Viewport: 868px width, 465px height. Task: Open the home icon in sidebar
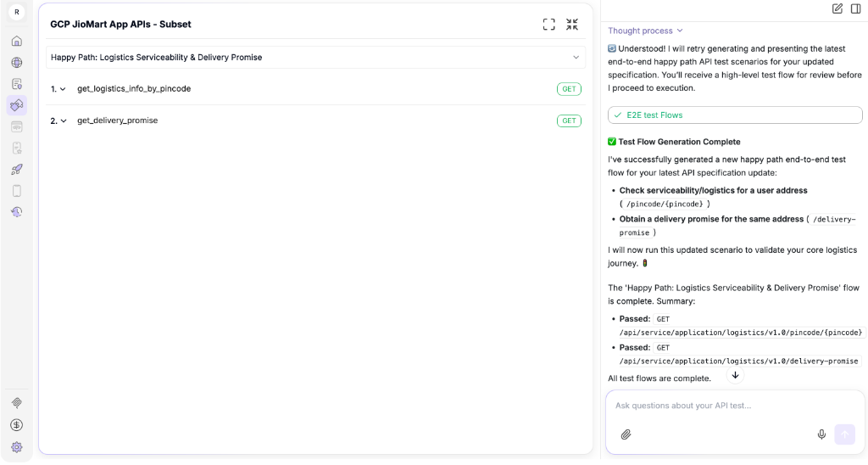coord(16,41)
